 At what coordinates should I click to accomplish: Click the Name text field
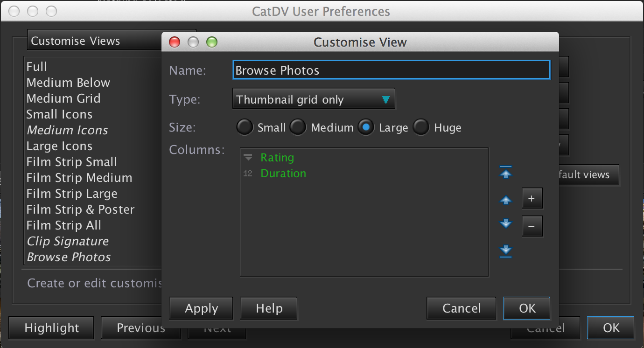pyautogui.click(x=391, y=70)
